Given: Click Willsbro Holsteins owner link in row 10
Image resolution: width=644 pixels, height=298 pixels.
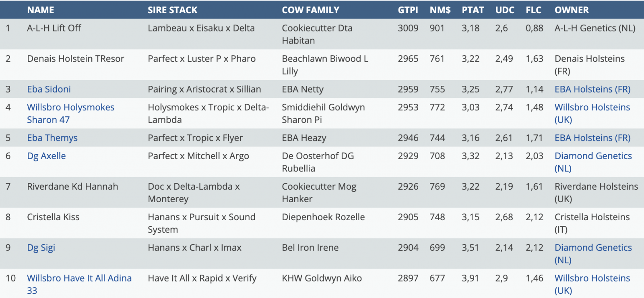Looking at the screenshot, I should tap(592, 278).
